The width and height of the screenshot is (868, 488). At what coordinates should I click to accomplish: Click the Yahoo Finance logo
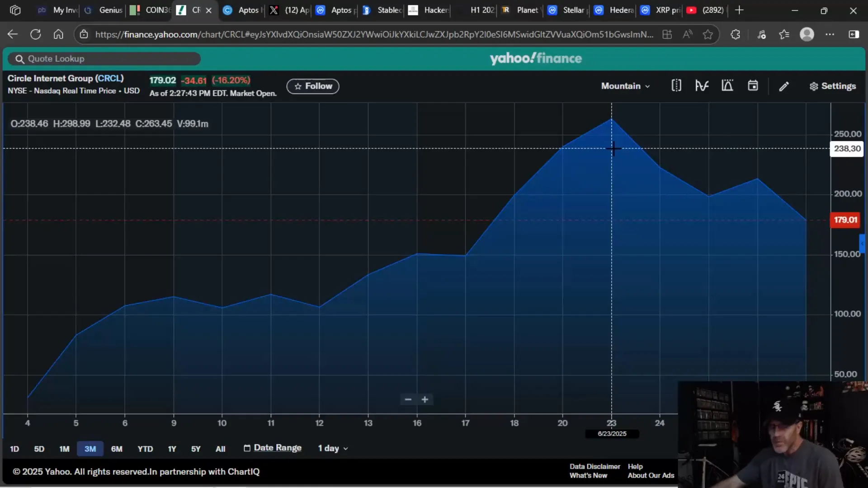point(536,58)
